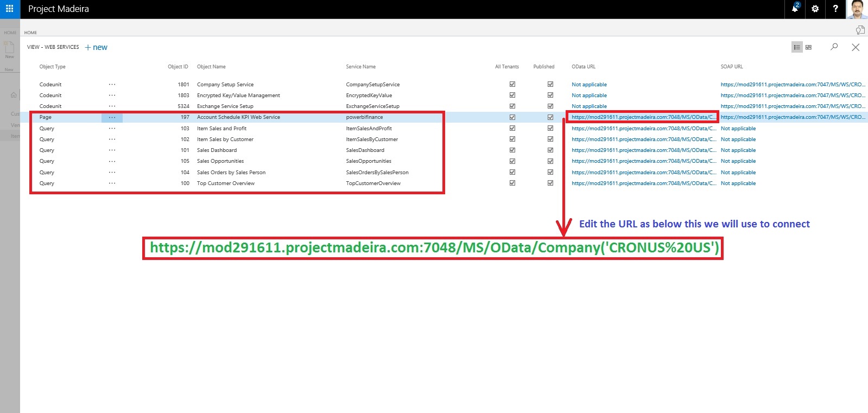Toggle All Tenants checkbox for SalesOpportunities
Screen dimensions: 868x413
click(x=512, y=161)
